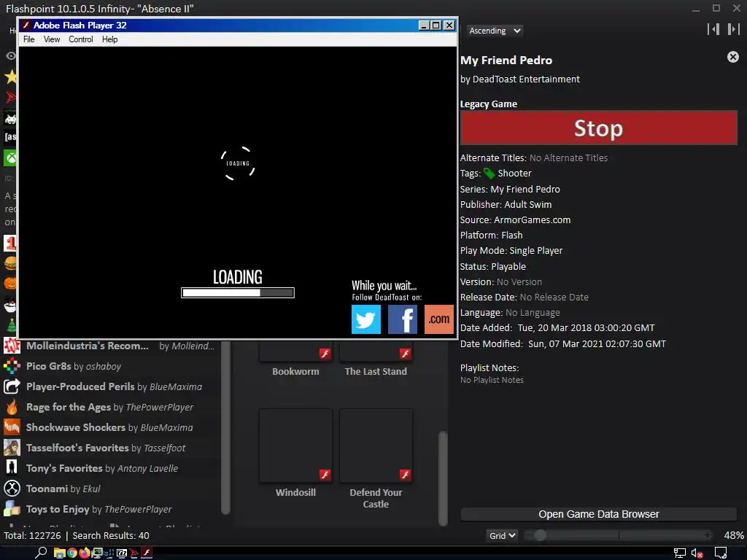Viewport: 747px width, 560px height.
Task: Click the thumbnail zoom slider handle
Action: coord(540,536)
